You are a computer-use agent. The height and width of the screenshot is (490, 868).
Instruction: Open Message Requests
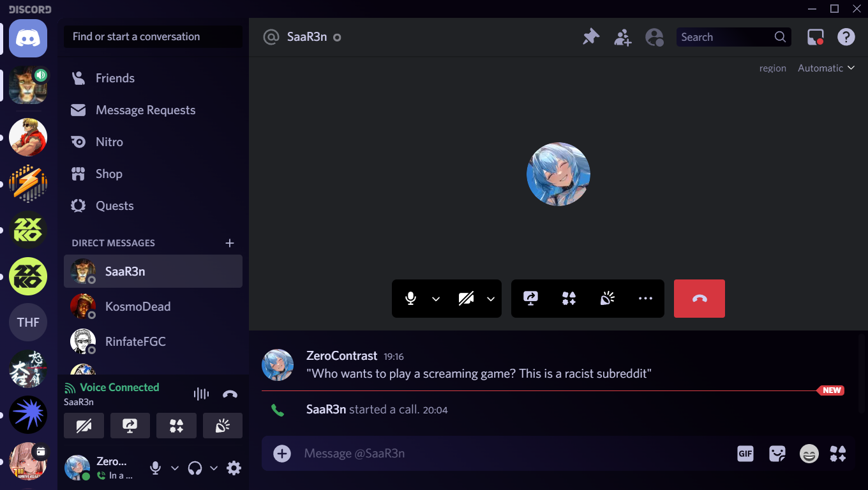(153, 110)
